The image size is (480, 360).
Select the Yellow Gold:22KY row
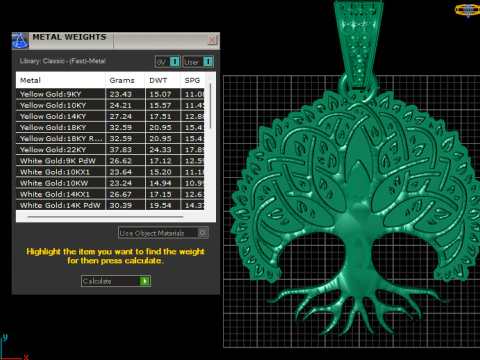[110, 150]
